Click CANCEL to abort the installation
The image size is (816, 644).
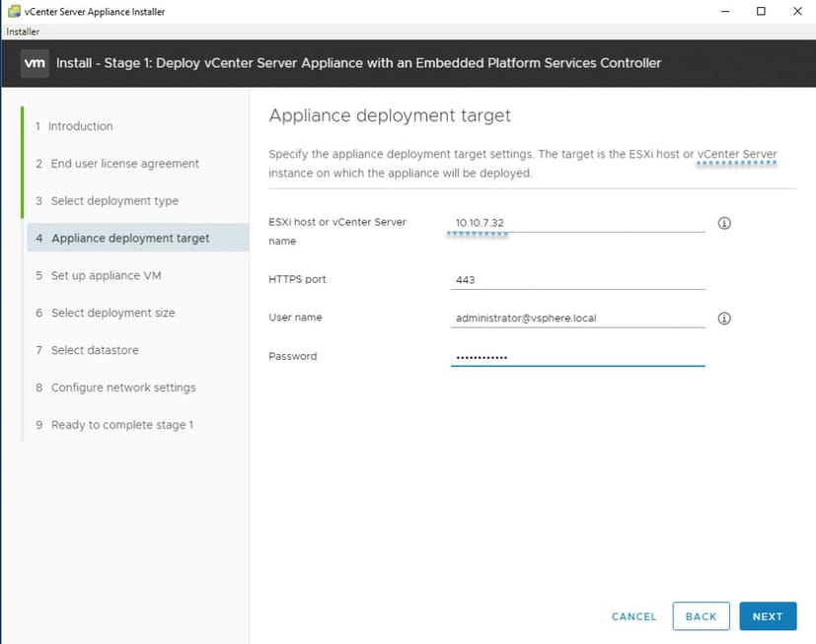click(632, 615)
